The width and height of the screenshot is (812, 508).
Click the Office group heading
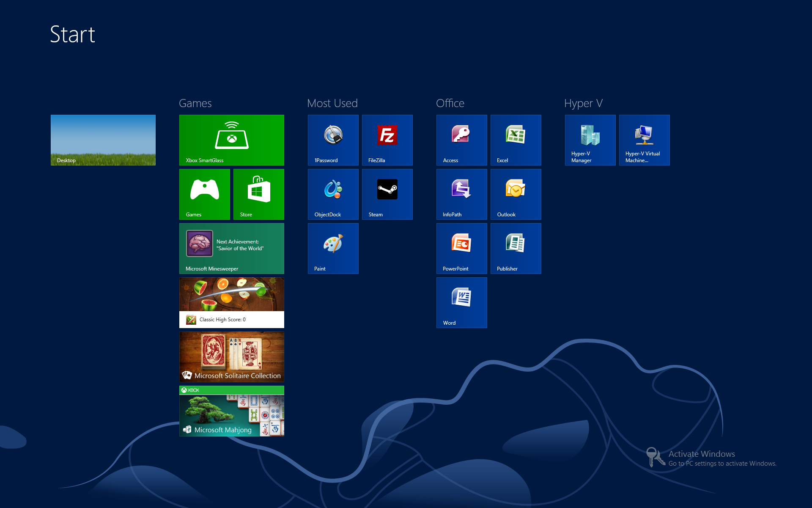pos(450,103)
